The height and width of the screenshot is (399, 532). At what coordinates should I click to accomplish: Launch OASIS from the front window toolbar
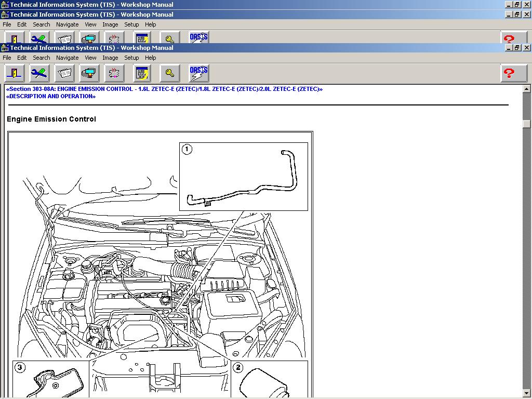[x=198, y=73]
